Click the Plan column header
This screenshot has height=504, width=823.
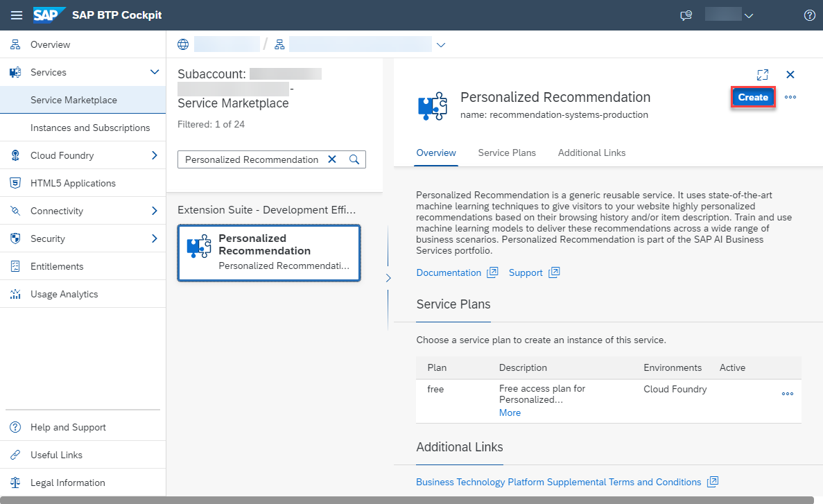point(437,367)
